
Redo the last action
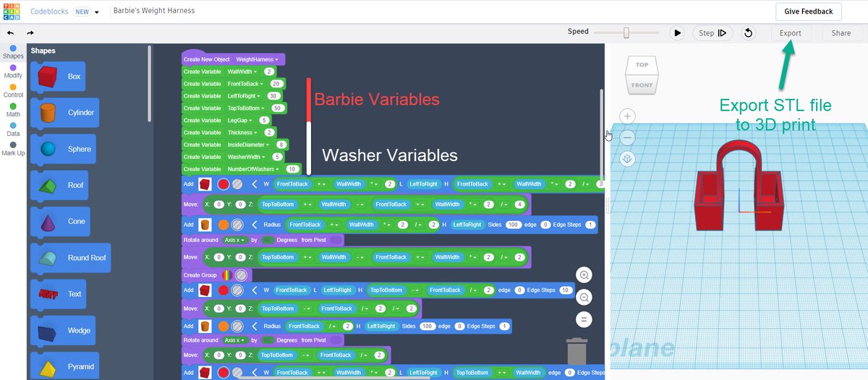(30, 33)
